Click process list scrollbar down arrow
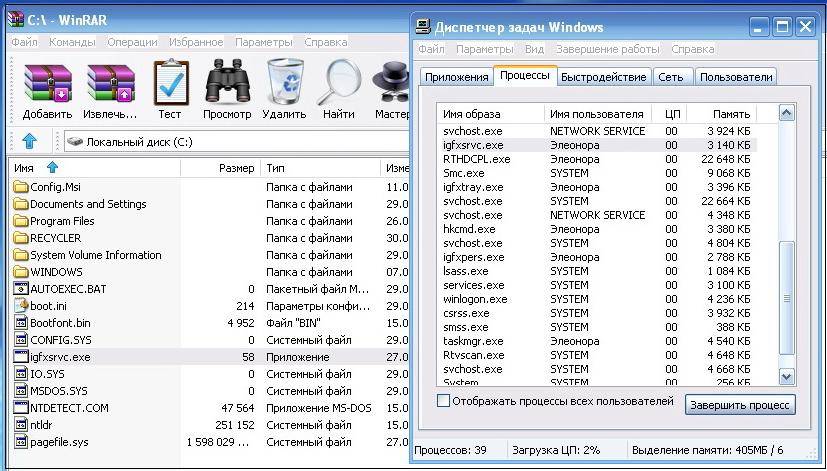The width and height of the screenshot is (827, 471). 786,376
